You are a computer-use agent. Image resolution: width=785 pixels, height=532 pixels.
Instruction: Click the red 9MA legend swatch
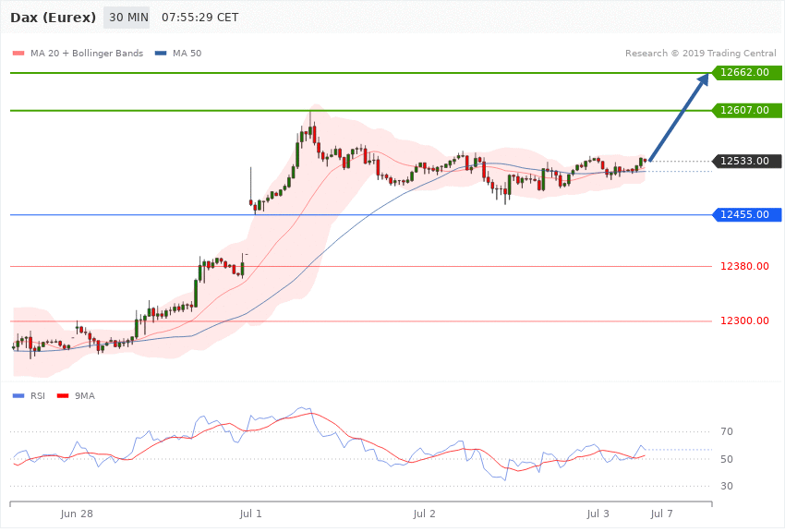(x=63, y=396)
